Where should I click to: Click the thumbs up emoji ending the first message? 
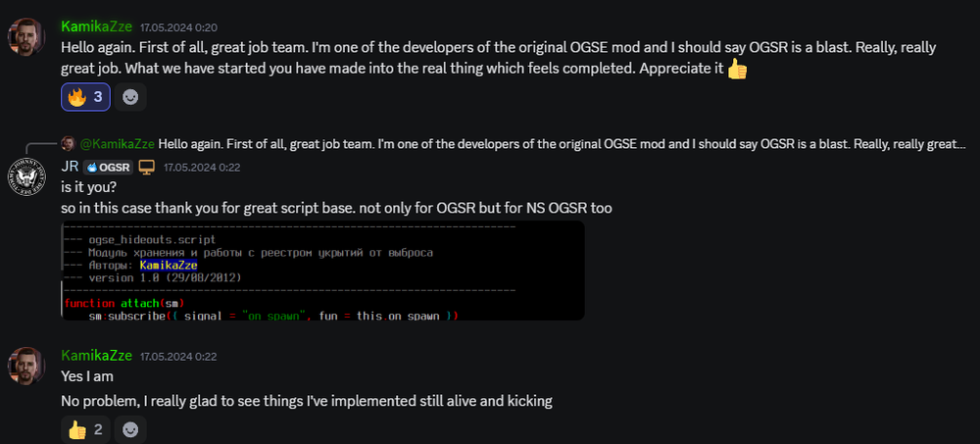[x=737, y=71]
